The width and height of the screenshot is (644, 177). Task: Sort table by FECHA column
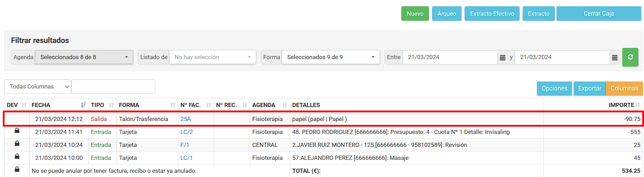click(83, 105)
